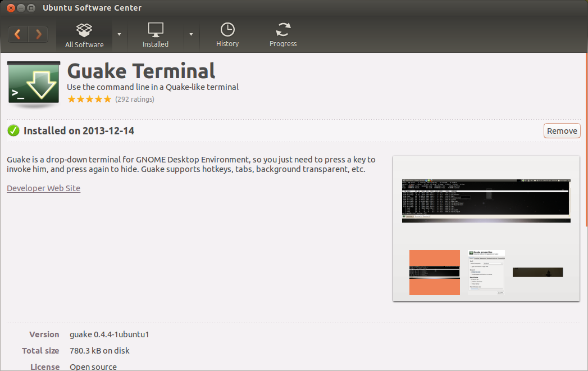Click the Open source license value

(93, 367)
